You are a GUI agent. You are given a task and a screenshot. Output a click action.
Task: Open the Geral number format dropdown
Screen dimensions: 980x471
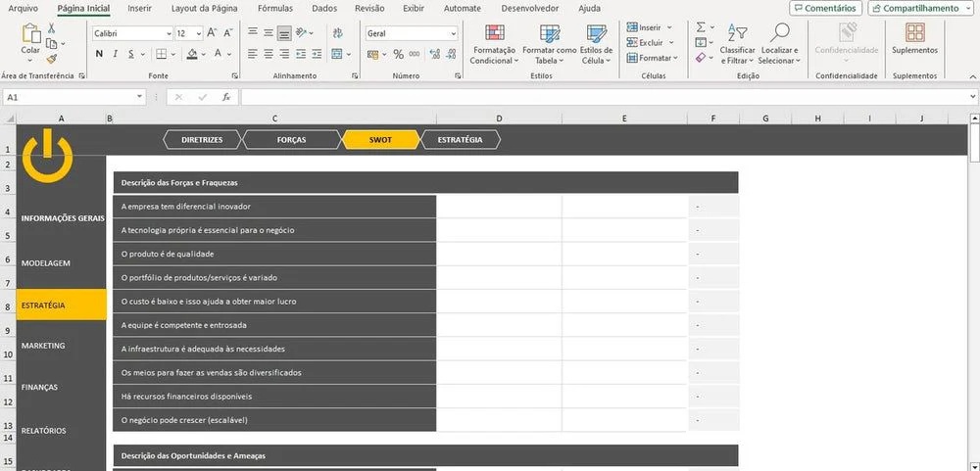[x=453, y=33]
